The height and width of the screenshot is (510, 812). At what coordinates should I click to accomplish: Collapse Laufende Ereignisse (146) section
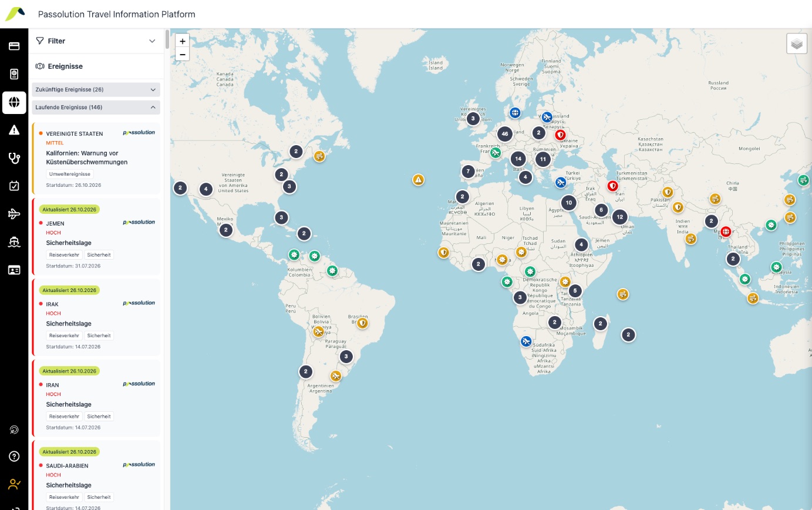[x=96, y=108]
